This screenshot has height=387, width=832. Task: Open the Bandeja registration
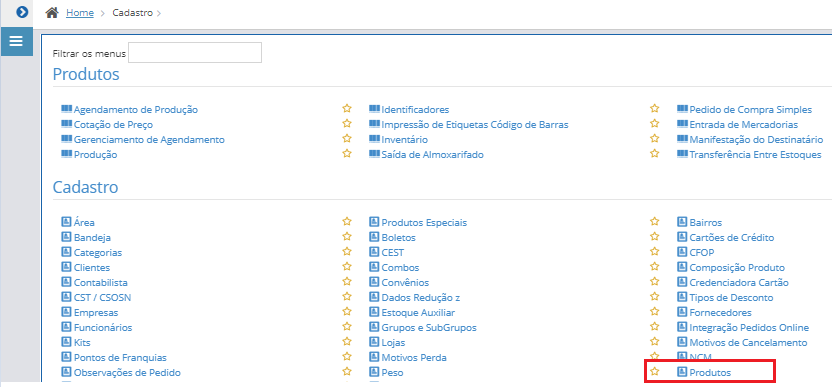coord(92,237)
